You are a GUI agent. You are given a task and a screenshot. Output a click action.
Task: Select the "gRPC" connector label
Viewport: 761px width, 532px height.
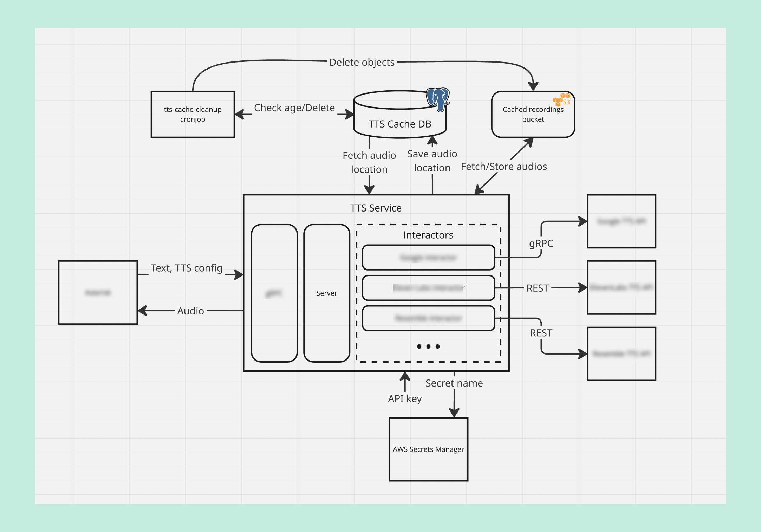click(541, 243)
